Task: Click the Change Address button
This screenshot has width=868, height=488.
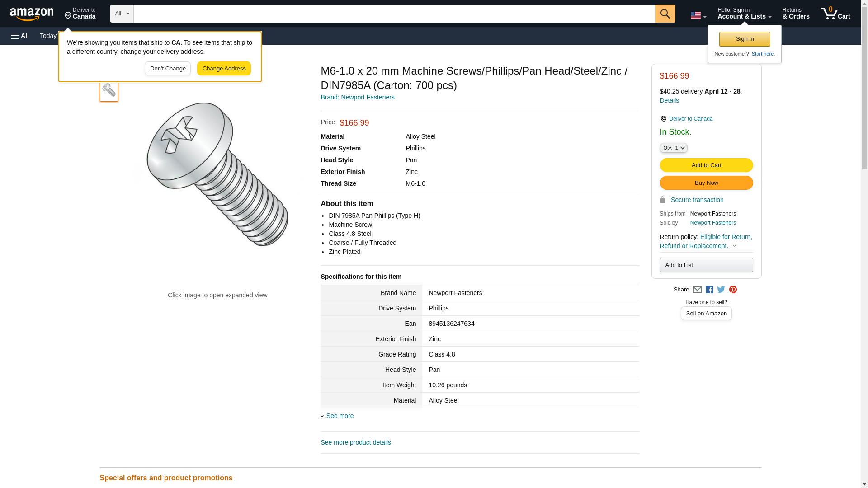Action: 224,69
